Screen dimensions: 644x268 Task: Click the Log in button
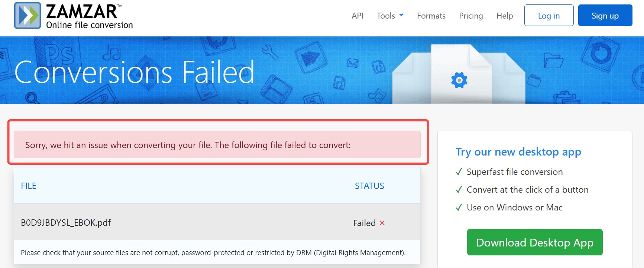pyautogui.click(x=549, y=15)
